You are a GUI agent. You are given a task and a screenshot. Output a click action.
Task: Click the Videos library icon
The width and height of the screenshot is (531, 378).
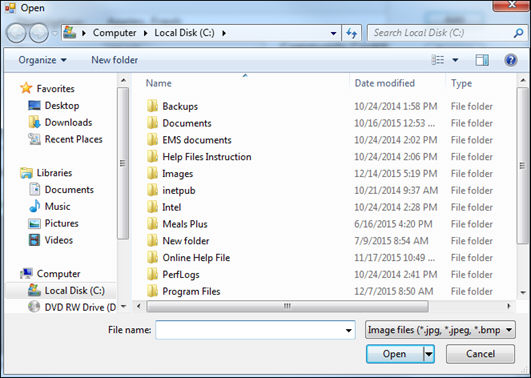[x=35, y=240]
